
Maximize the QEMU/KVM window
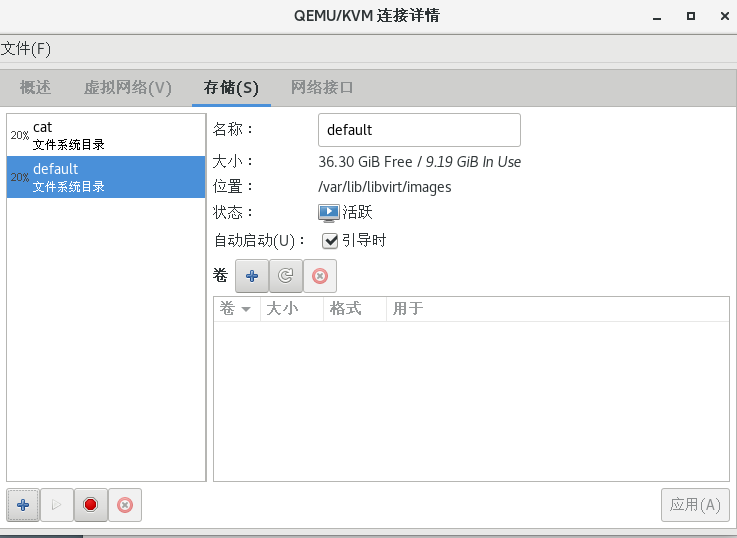[x=691, y=16]
